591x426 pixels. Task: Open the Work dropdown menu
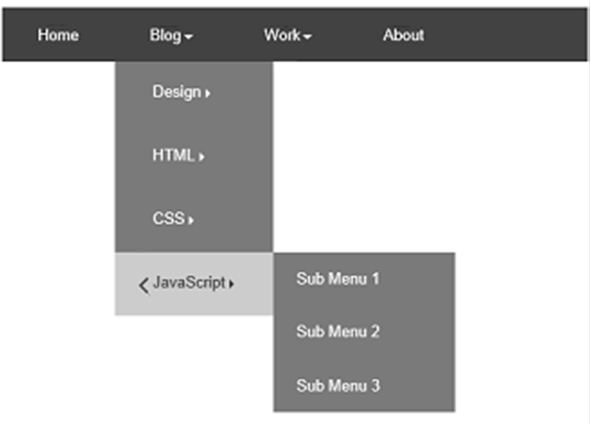pos(287,35)
